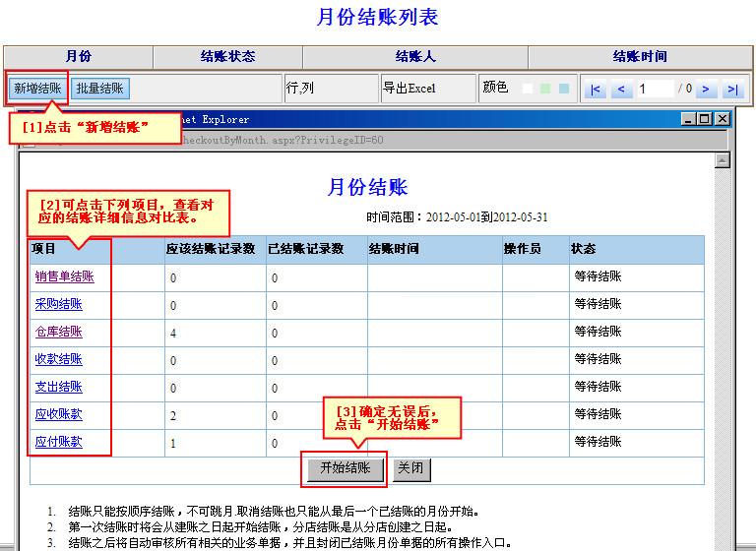Open the 收款结账 link

point(58,360)
